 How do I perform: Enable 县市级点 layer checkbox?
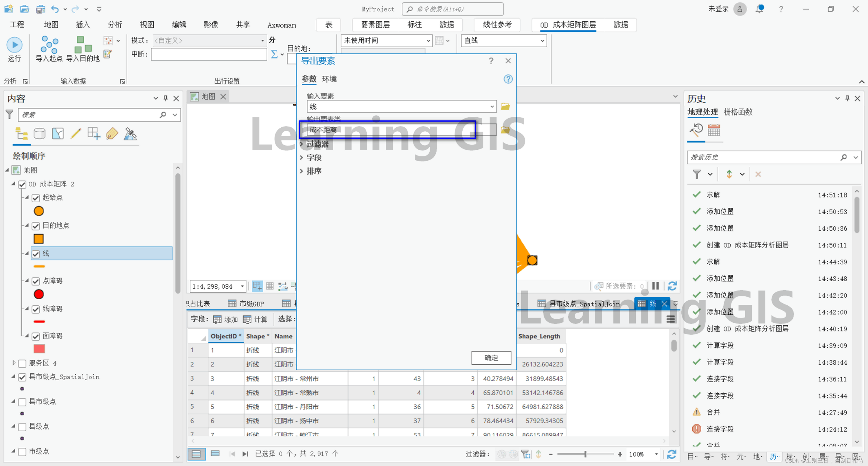(22, 401)
